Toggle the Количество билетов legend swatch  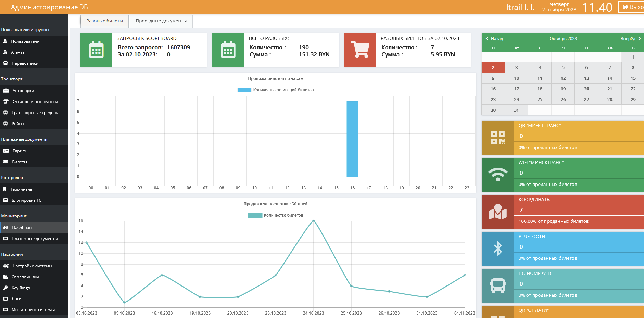(255, 215)
